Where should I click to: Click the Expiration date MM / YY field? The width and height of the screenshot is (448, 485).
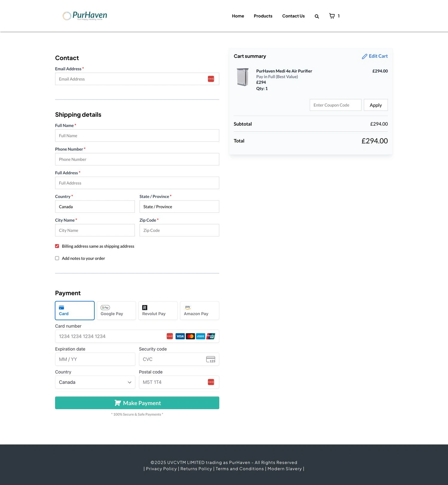tap(95, 359)
